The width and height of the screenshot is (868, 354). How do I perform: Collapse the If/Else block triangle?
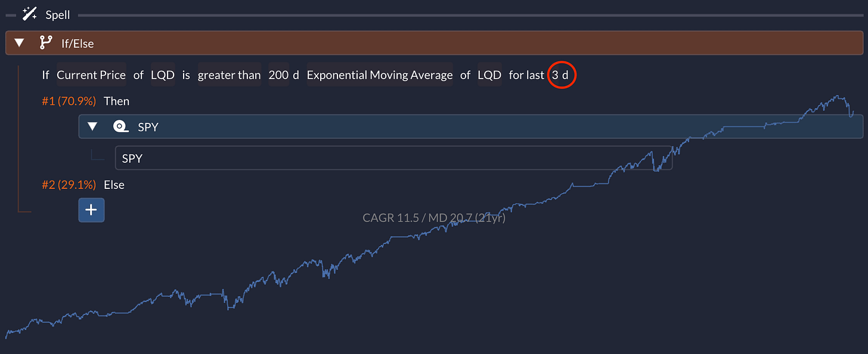pos(19,43)
